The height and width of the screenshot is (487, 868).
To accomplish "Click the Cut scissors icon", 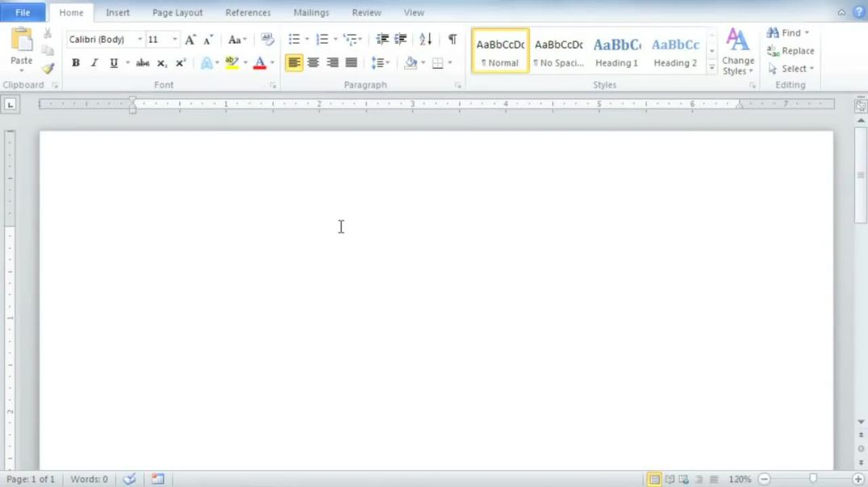I will tap(48, 35).
